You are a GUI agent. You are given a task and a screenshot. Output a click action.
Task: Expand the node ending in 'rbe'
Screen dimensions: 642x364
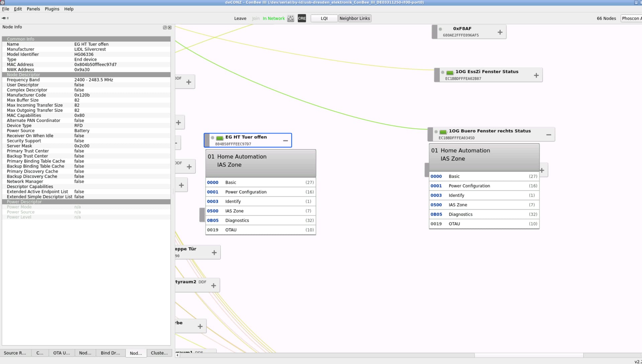pyautogui.click(x=200, y=326)
